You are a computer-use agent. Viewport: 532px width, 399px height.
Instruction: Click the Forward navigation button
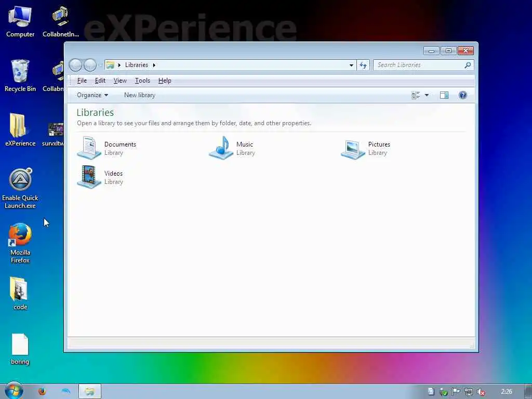[x=90, y=65]
